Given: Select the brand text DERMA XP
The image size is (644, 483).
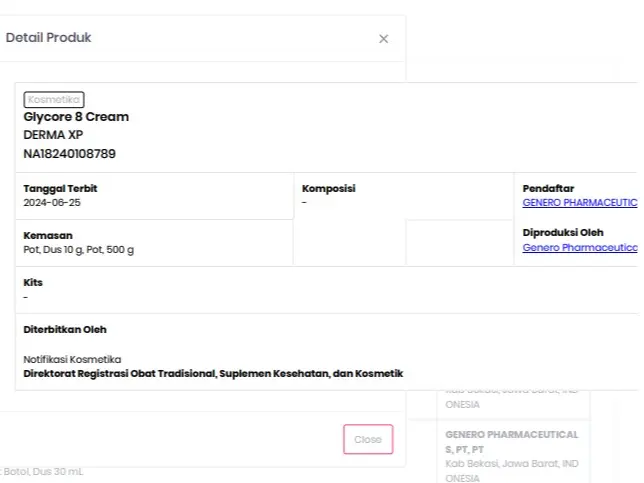Looking at the screenshot, I should [53, 135].
